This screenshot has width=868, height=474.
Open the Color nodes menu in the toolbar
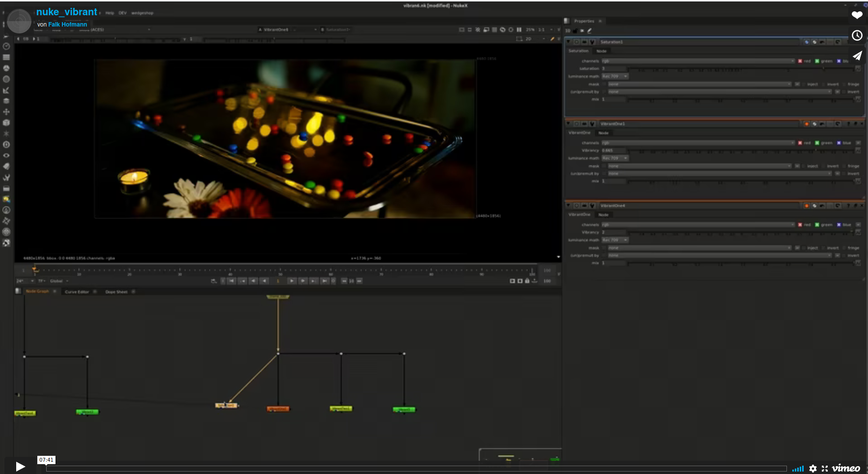[6, 67]
